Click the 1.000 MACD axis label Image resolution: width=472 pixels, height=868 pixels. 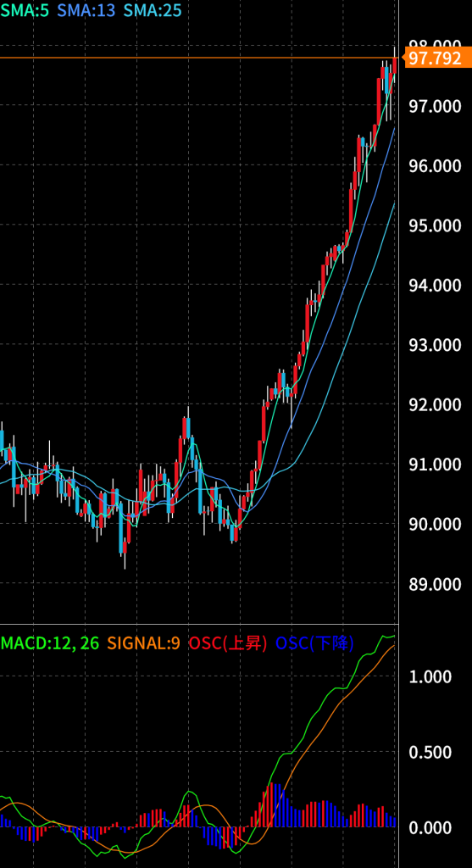(430, 676)
